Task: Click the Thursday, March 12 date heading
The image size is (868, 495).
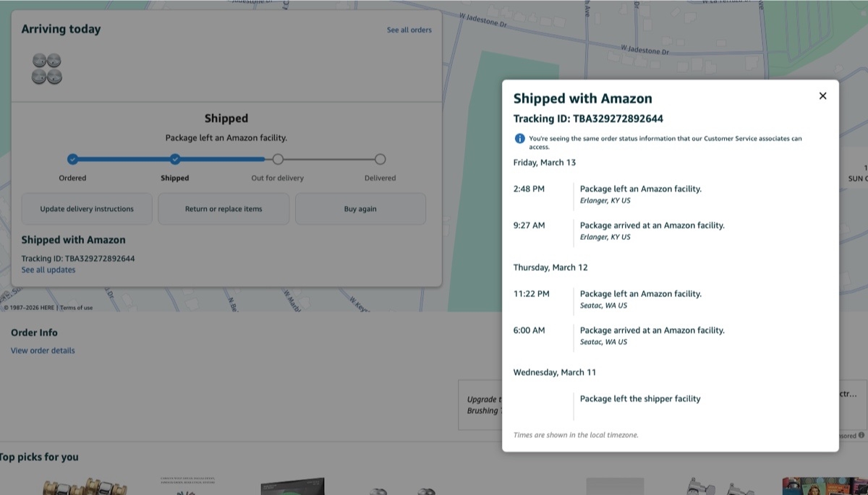Action: 550,267
